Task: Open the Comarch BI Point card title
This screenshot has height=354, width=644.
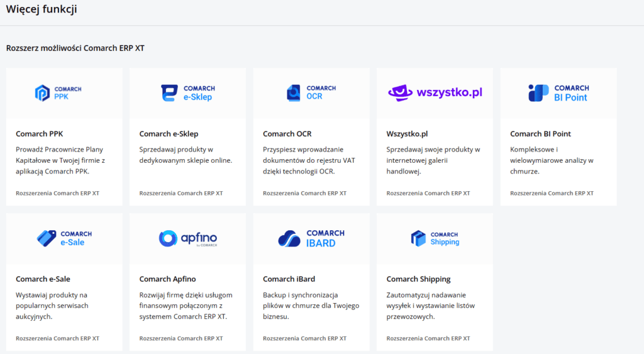Action: pyautogui.click(x=540, y=134)
